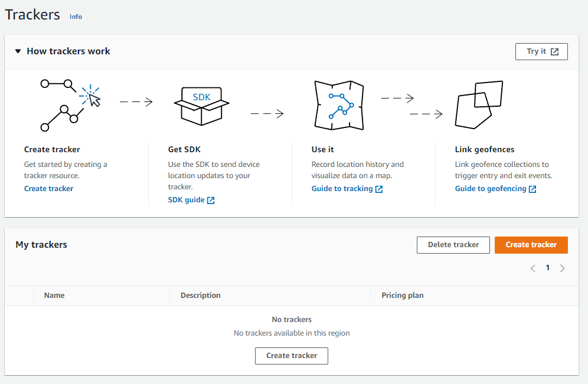This screenshot has width=588, height=384.
Task: Go to next page of trackers
Action: point(562,268)
